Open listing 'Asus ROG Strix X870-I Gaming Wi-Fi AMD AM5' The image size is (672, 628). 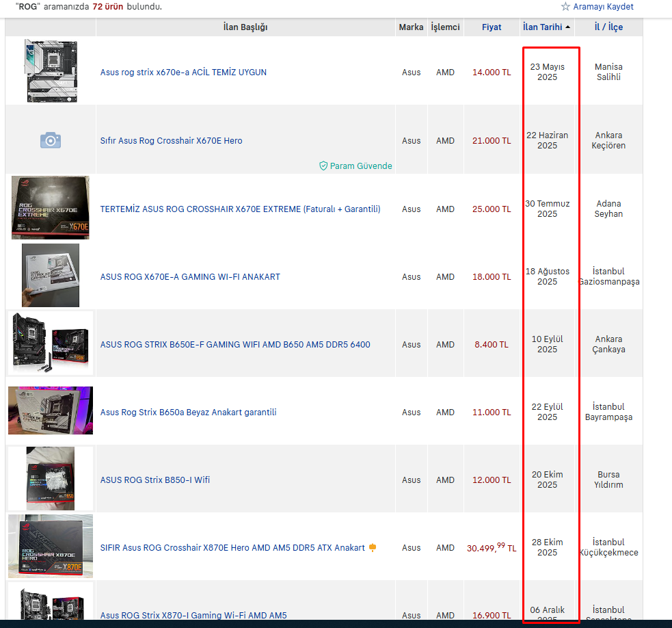(193, 615)
